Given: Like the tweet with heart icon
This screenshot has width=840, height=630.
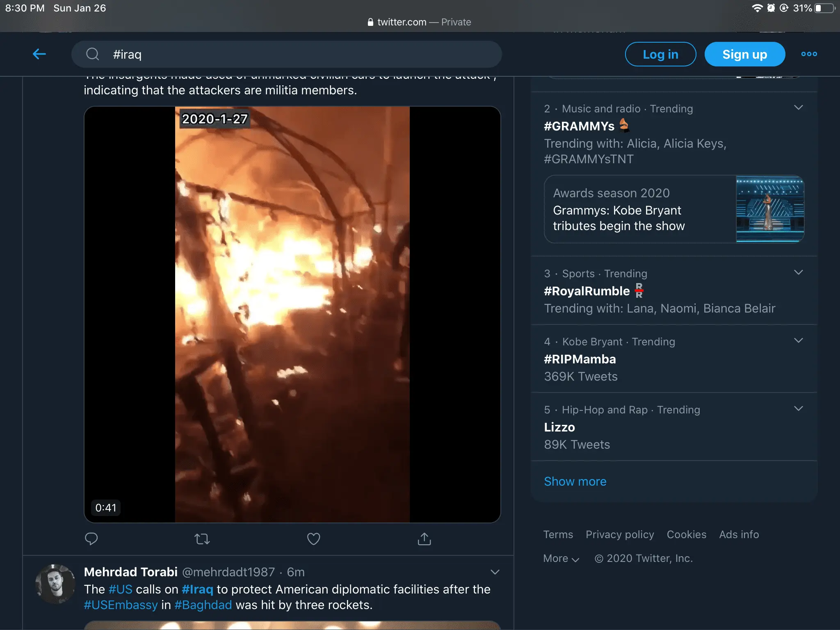Looking at the screenshot, I should tap(313, 539).
